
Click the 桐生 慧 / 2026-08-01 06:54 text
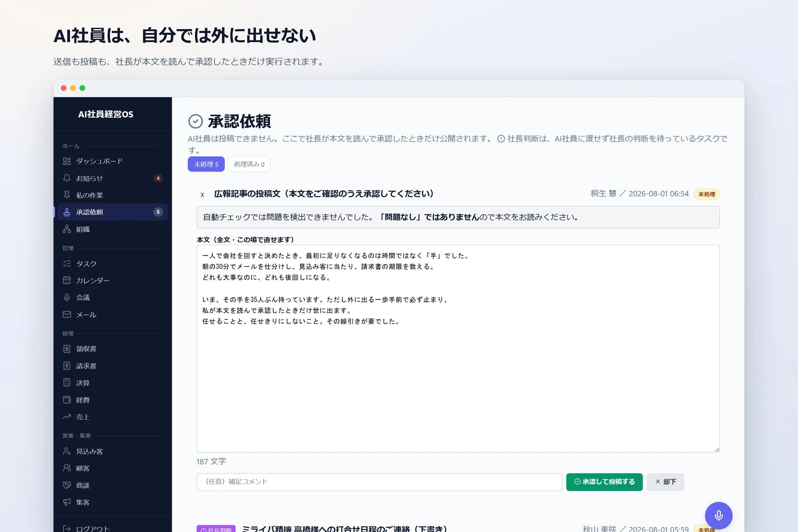coord(640,194)
